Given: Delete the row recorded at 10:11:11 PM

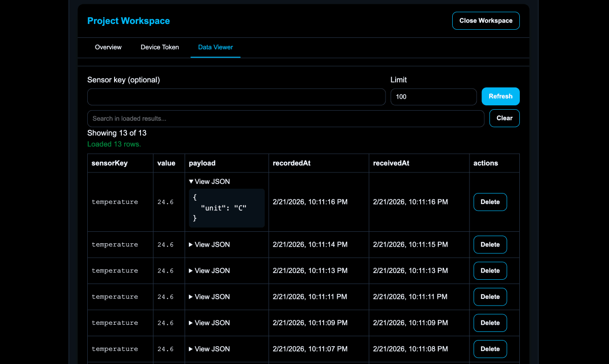Looking at the screenshot, I should tap(490, 296).
